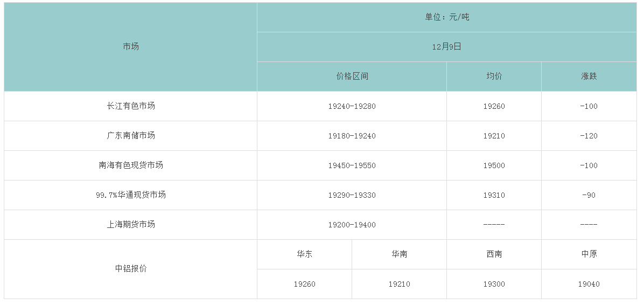Viewport: 644px width, 305px height.
Task: Click the 广东南储市场 row label
Action: point(131,136)
